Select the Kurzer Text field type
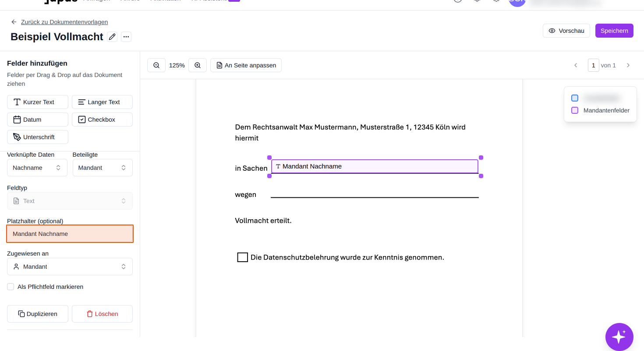The height and width of the screenshot is (351, 644). pyautogui.click(x=38, y=102)
